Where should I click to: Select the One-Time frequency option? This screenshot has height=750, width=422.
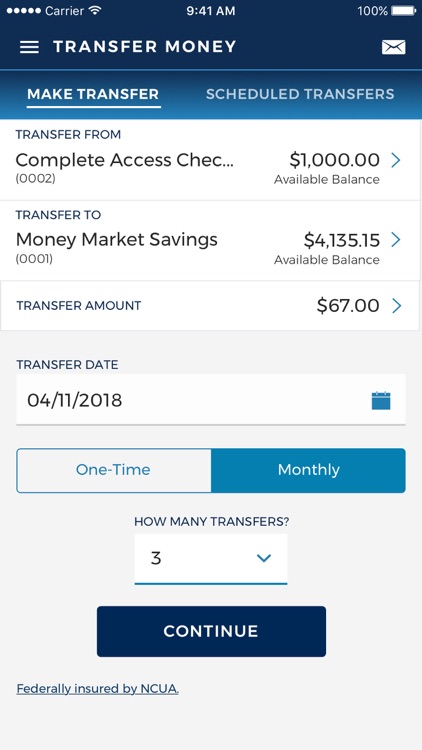113,470
